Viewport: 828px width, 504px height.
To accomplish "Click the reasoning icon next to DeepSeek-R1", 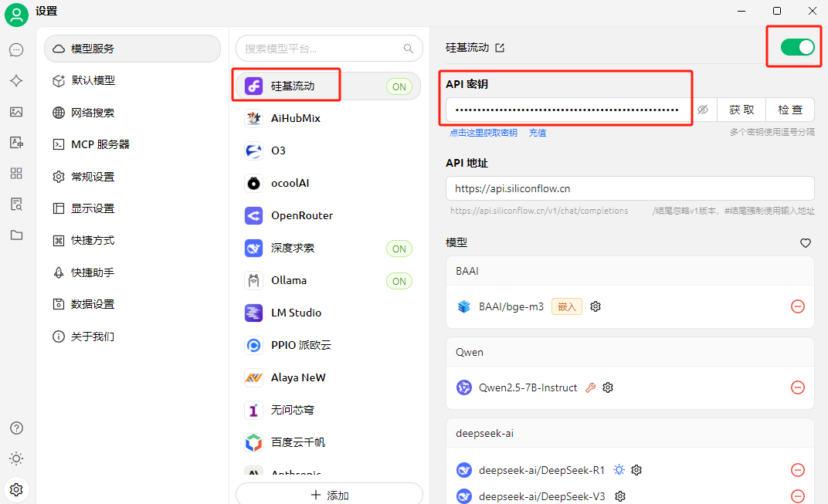I will coord(619,470).
